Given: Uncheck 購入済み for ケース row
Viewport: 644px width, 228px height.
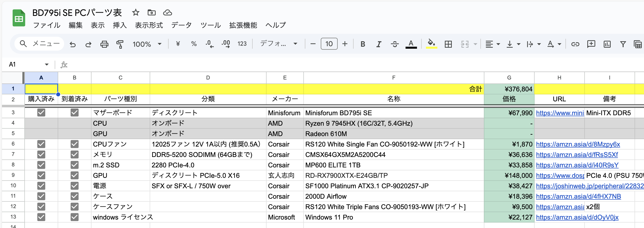Looking at the screenshot, I should pyautogui.click(x=41, y=196).
